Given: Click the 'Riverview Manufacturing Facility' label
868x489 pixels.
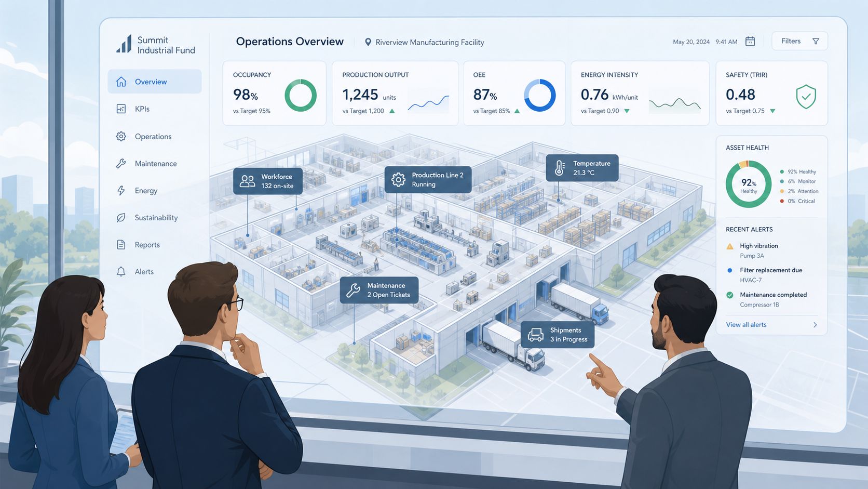Looking at the screenshot, I should coord(430,42).
